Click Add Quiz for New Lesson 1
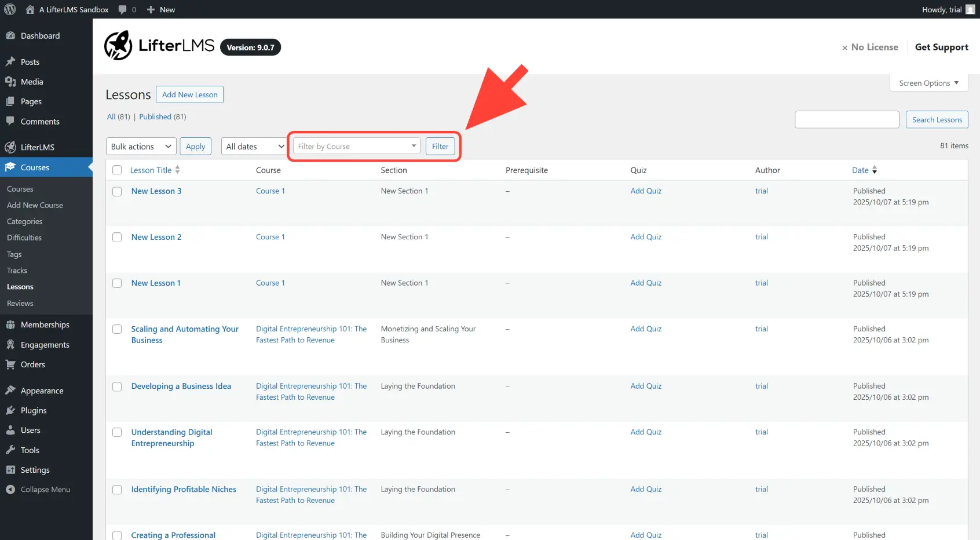 point(645,283)
